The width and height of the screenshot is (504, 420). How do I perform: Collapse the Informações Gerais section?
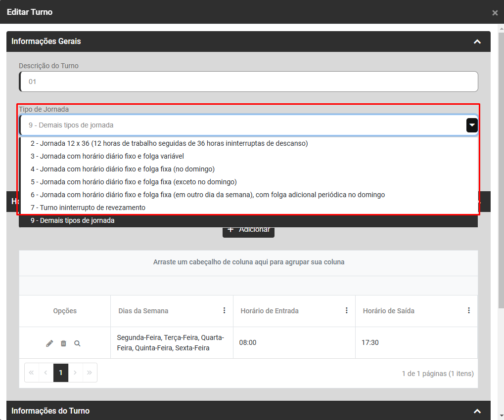[x=477, y=42]
